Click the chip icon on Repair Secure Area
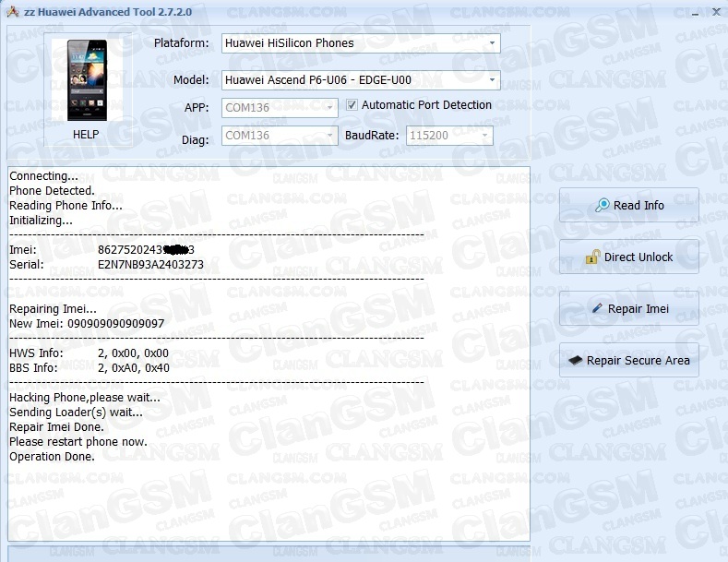Image resolution: width=728 pixels, height=562 pixels. pos(575,360)
